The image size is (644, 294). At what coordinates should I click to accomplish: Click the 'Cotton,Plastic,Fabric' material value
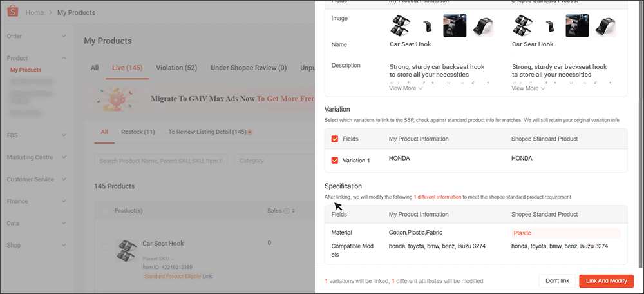coord(415,233)
